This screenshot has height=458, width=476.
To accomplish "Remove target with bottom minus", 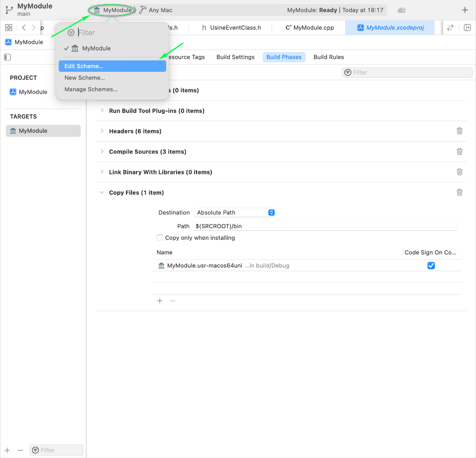I will 20,450.
